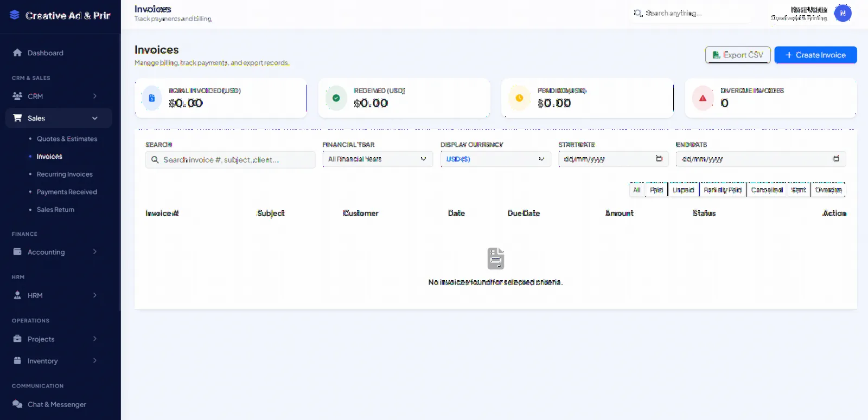Select the Paid status filter
The height and width of the screenshot is (420, 868).
(x=656, y=190)
